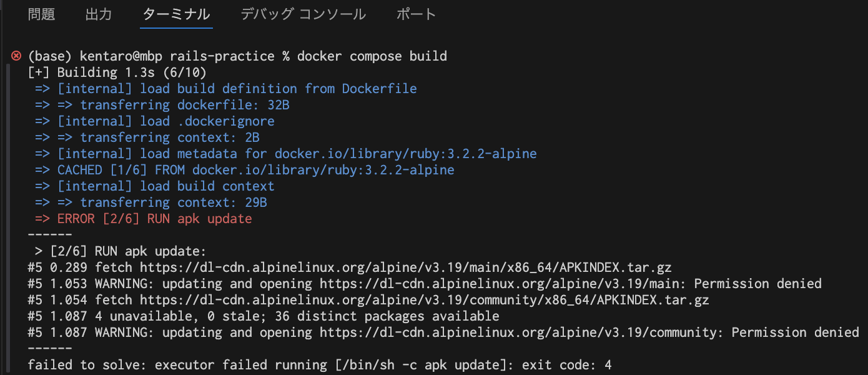Click the load .dockerignore output line
Image resolution: width=868 pixels, height=375 pixels.
156,121
